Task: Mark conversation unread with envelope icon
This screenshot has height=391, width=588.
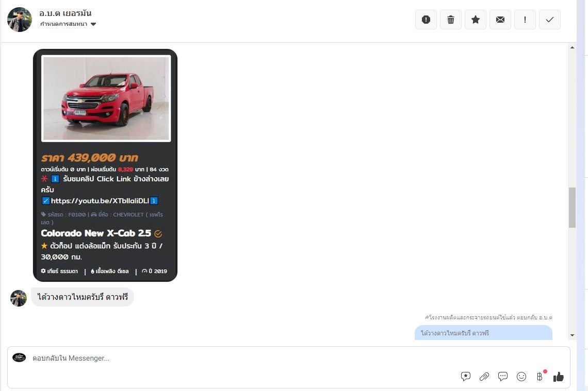Action: point(500,20)
